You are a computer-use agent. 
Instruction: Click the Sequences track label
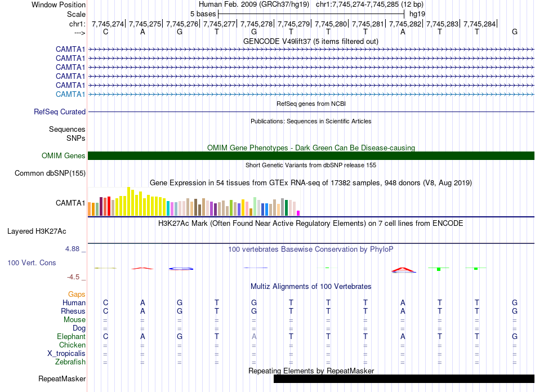(67, 130)
